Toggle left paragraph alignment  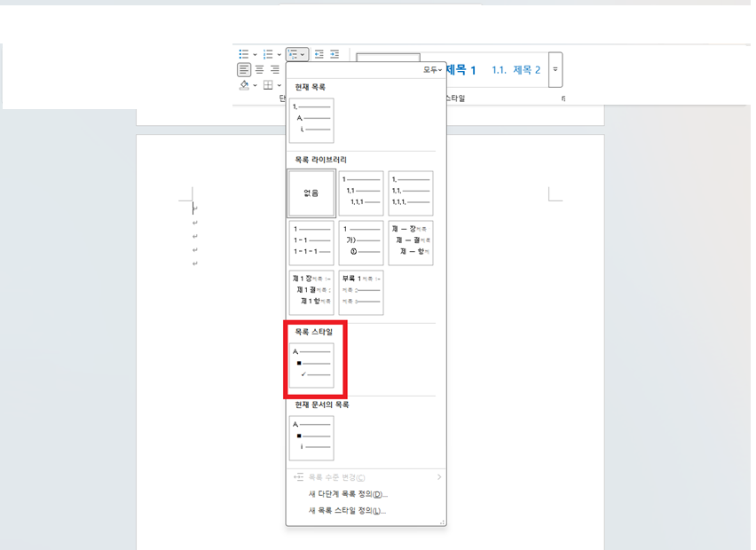(x=244, y=69)
